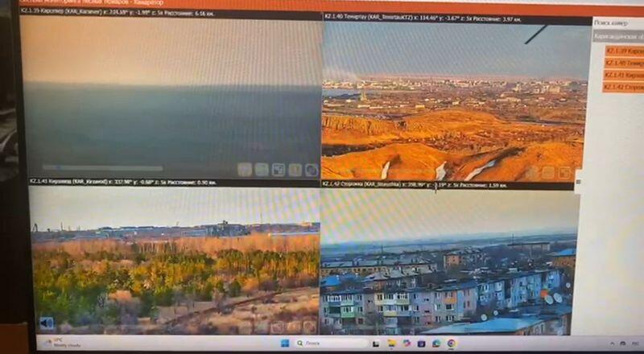Select KZ.1.41 Kirzavod camera in list
644x354 pixels.
(x=624, y=75)
